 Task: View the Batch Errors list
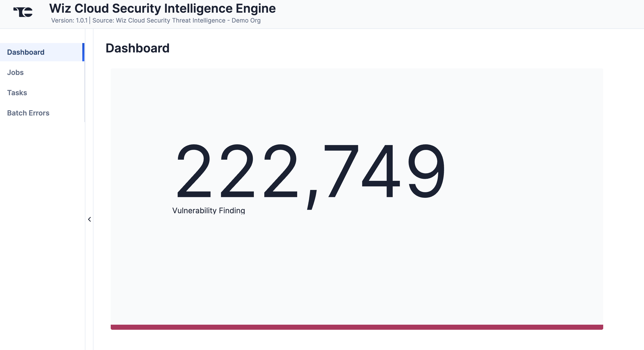coord(28,113)
